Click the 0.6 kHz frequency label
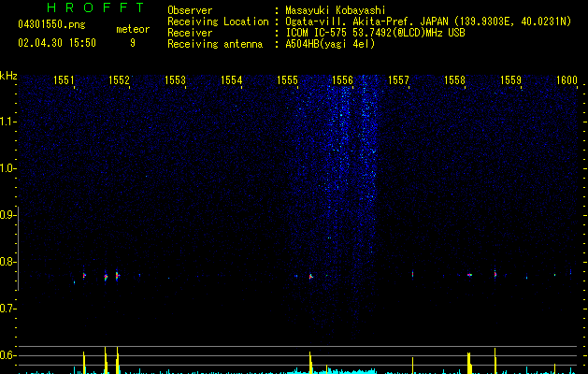 (x=7, y=355)
